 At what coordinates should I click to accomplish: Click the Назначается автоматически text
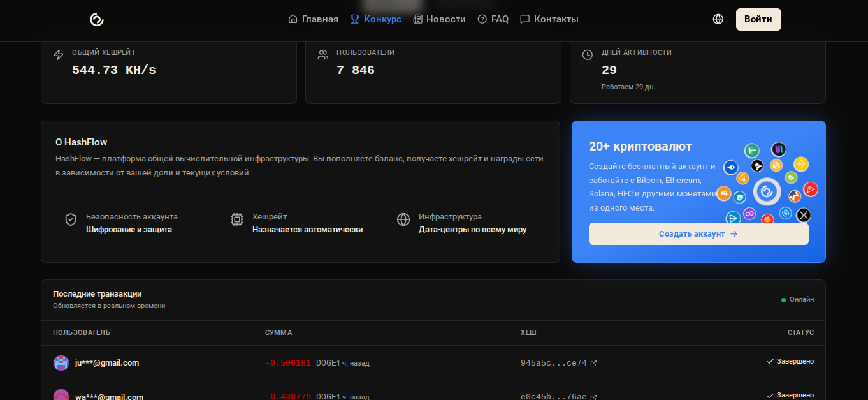(307, 230)
